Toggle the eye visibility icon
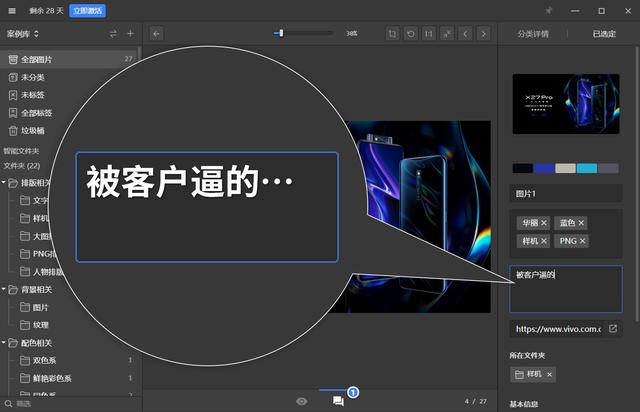 [x=302, y=401]
